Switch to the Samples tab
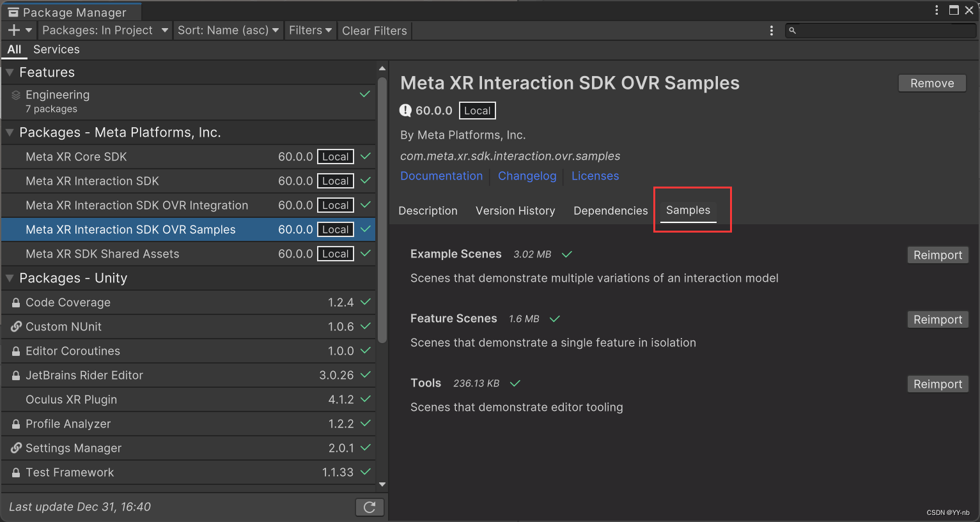 pos(688,210)
